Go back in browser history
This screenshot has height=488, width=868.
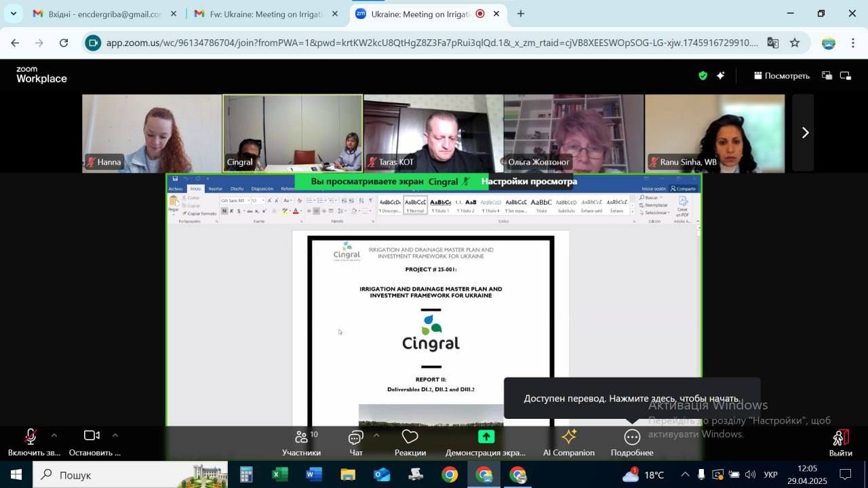(x=15, y=43)
